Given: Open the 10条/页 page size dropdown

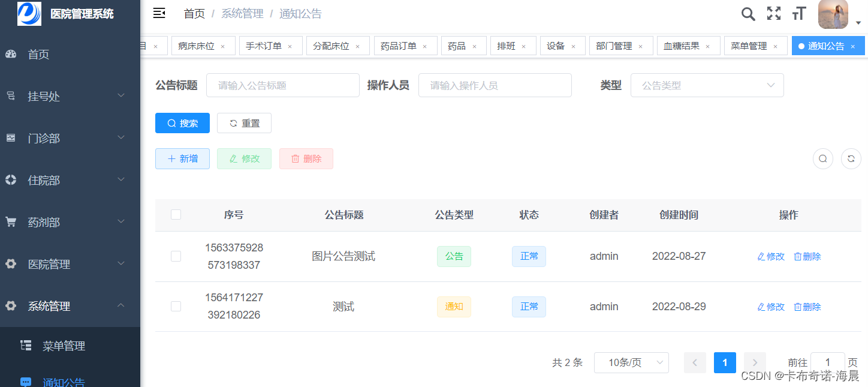Looking at the screenshot, I should 631,362.
